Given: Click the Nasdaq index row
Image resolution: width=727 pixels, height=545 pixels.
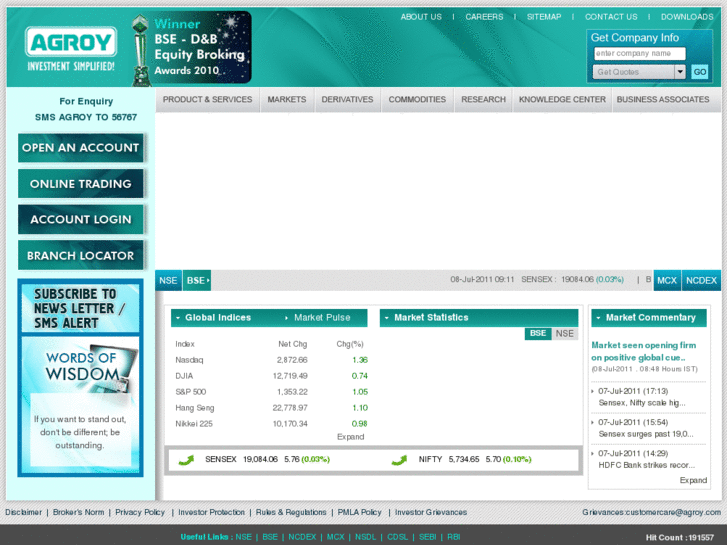Looking at the screenshot, I should 271,360.
